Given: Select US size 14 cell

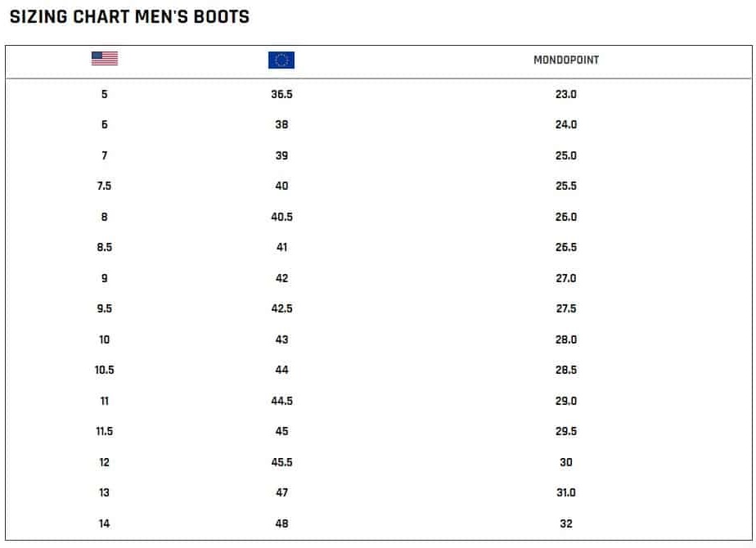Looking at the screenshot, I should coord(104,523).
